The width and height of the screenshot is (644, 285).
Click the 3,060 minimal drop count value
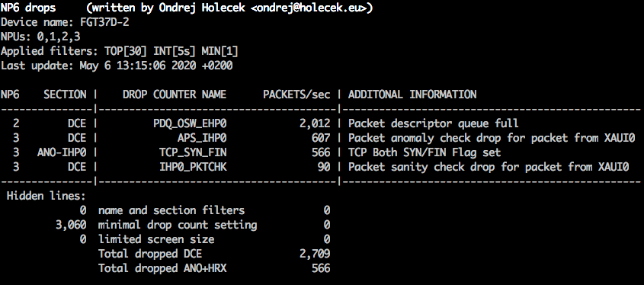pos(71,225)
